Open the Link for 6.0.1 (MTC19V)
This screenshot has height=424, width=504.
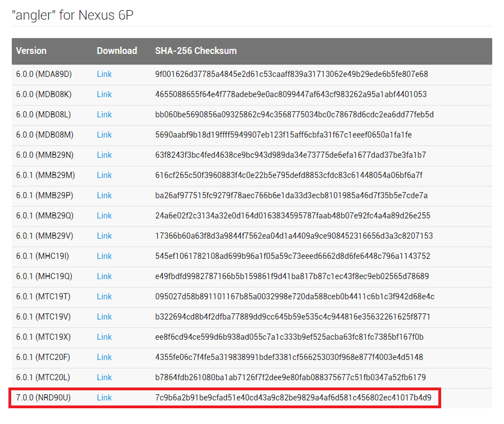(x=104, y=317)
